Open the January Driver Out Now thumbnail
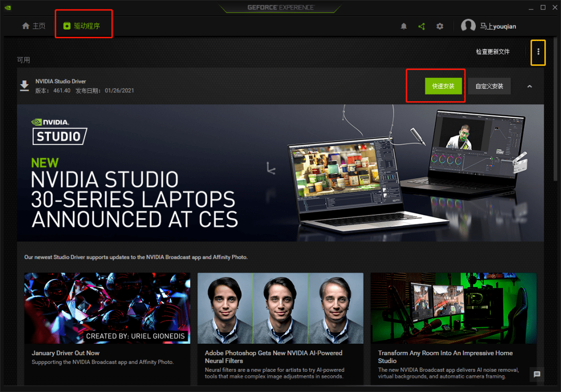This screenshot has width=561, height=392. coord(108,308)
